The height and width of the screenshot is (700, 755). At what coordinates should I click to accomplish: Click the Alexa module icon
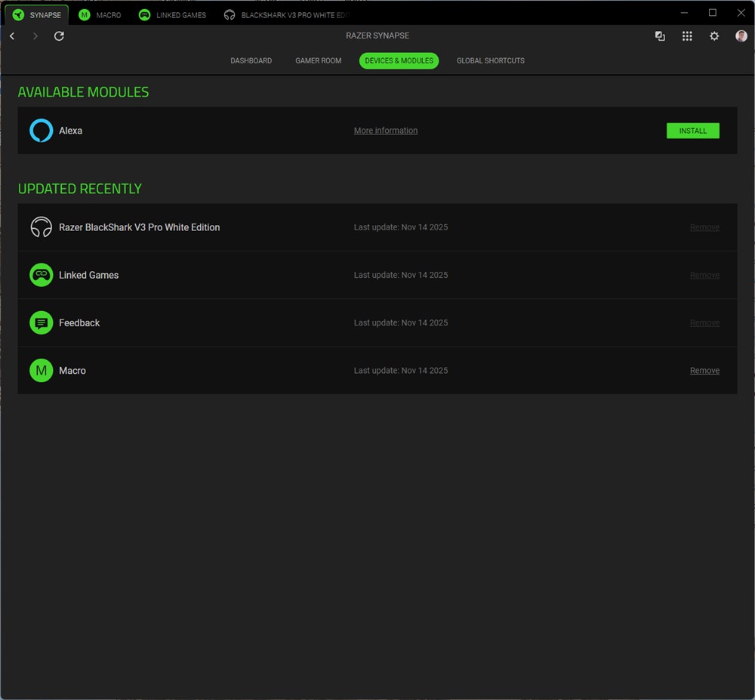(41, 131)
